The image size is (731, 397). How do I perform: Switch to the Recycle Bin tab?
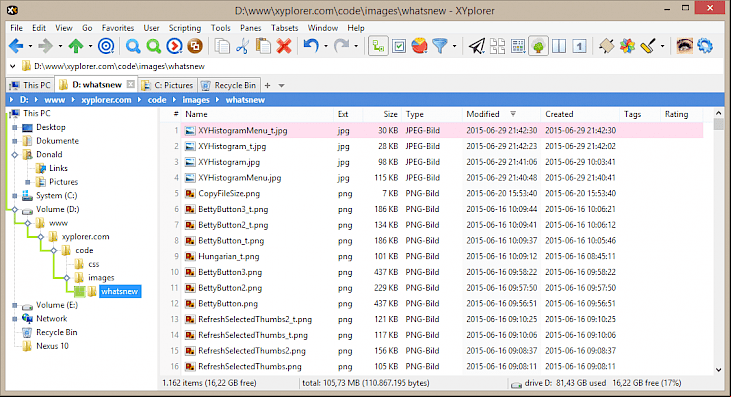[x=229, y=85]
